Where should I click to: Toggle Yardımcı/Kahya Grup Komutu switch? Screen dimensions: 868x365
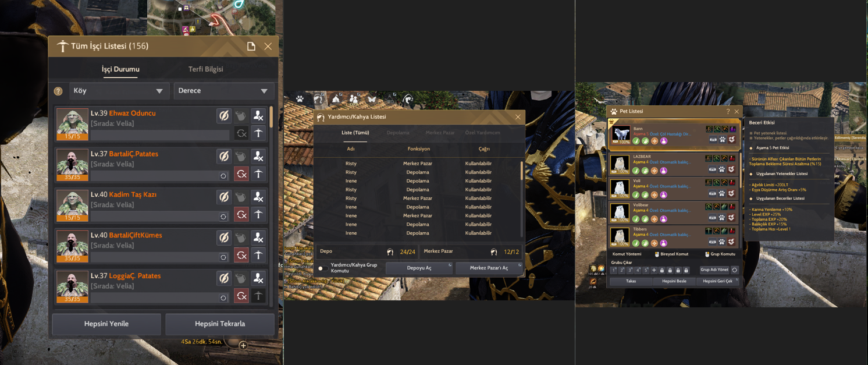pos(322,268)
